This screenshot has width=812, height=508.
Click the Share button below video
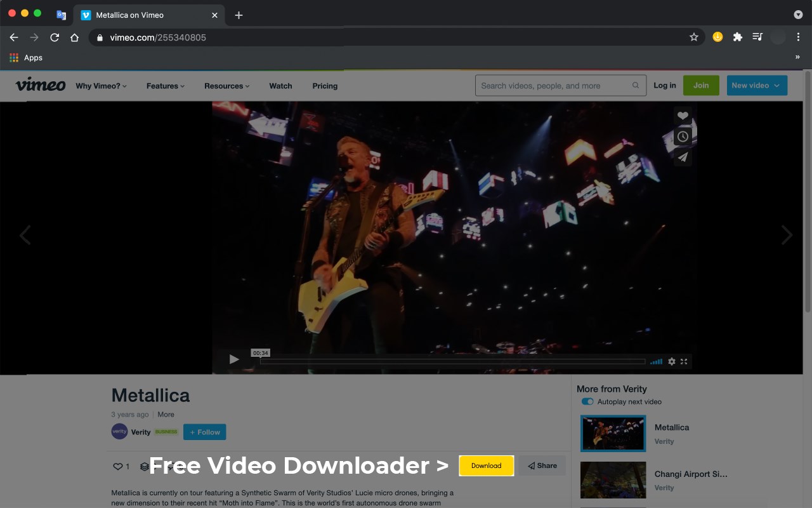coord(542,465)
